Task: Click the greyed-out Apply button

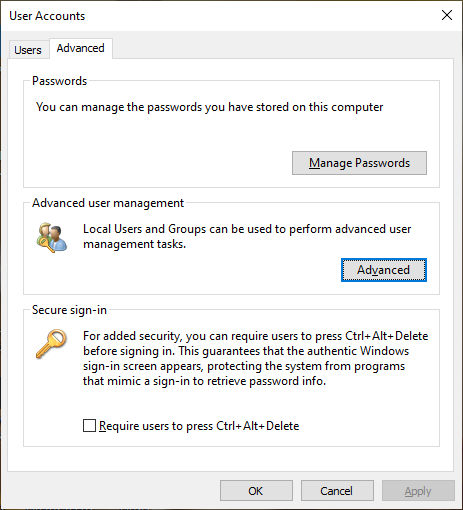Action: pyautogui.click(x=418, y=491)
